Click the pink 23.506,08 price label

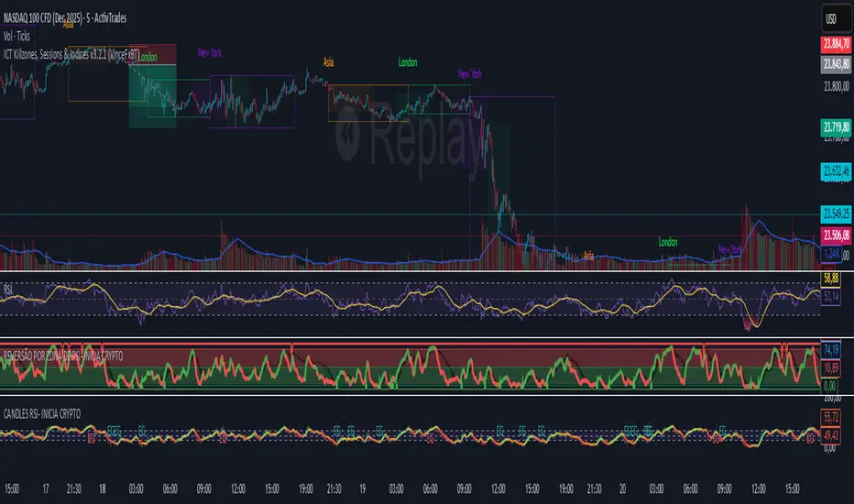pos(836,236)
